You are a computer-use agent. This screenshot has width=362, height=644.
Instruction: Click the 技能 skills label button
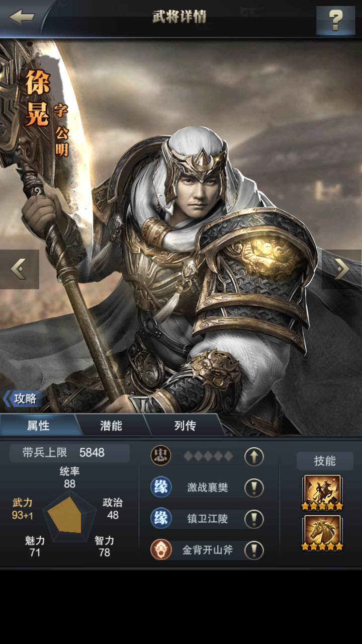pos(325,461)
